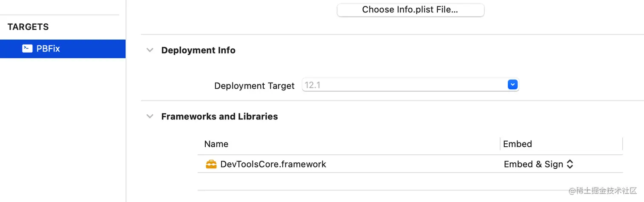Click the DevToolsCore framework toolbox icon
Image resolution: width=644 pixels, height=202 pixels.
point(211,164)
